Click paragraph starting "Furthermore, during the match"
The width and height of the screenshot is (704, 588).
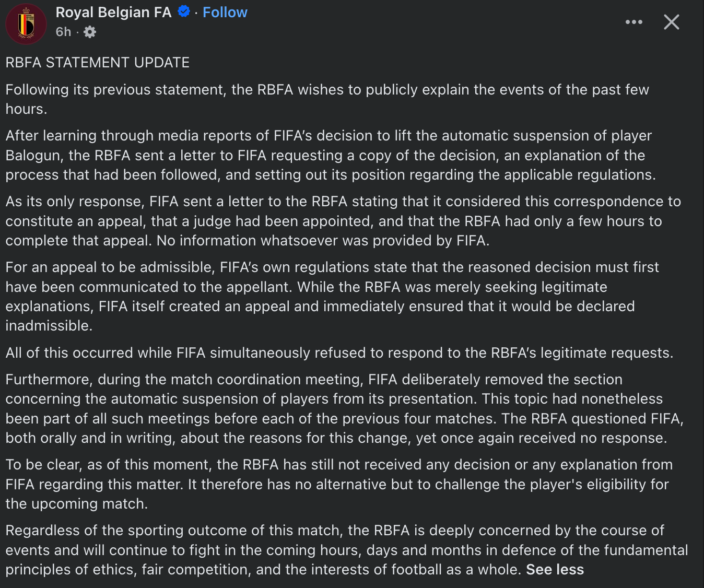pyautogui.click(x=345, y=409)
